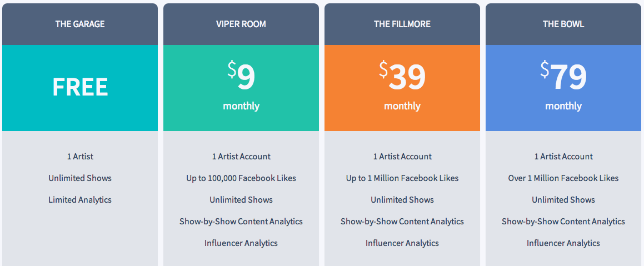
Task: Click "Over 1 Million Facebook Likes"
Action: [563, 178]
